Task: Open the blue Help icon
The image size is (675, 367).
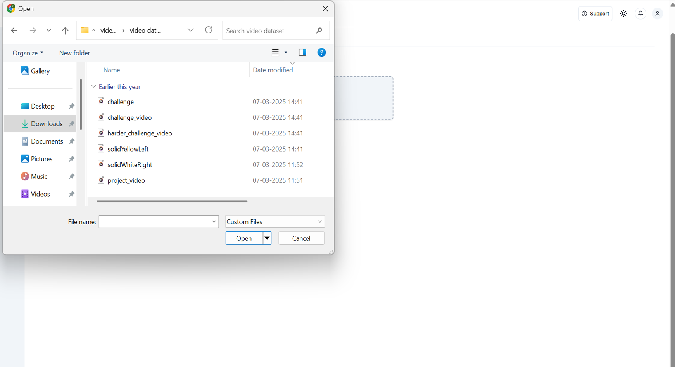Action: (x=322, y=52)
